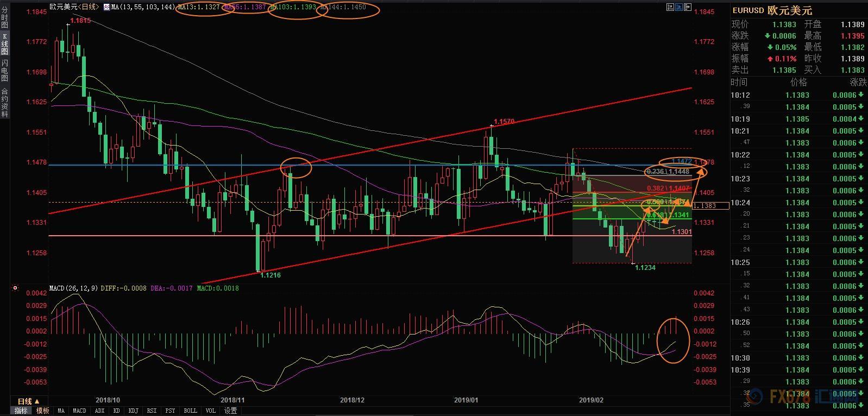868x416 pixels.
Task: Select the 模板 bottom tab
Action: pos(42,411)
